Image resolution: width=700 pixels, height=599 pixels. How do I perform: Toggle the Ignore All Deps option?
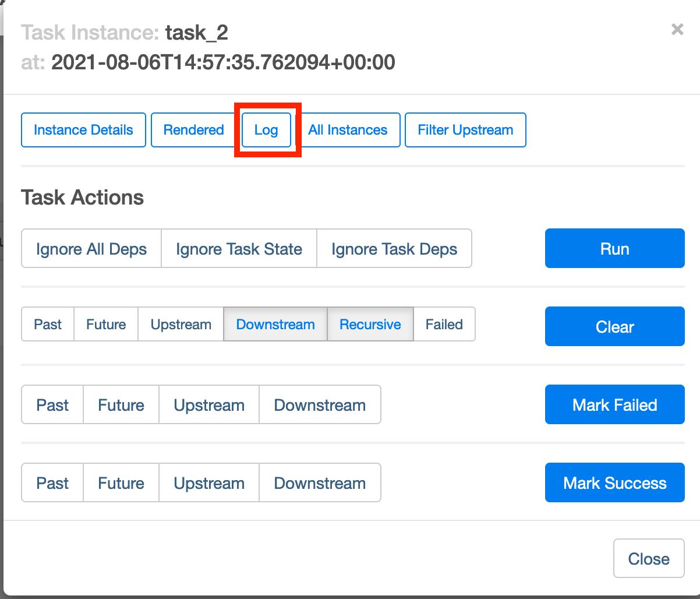(91, 249)
